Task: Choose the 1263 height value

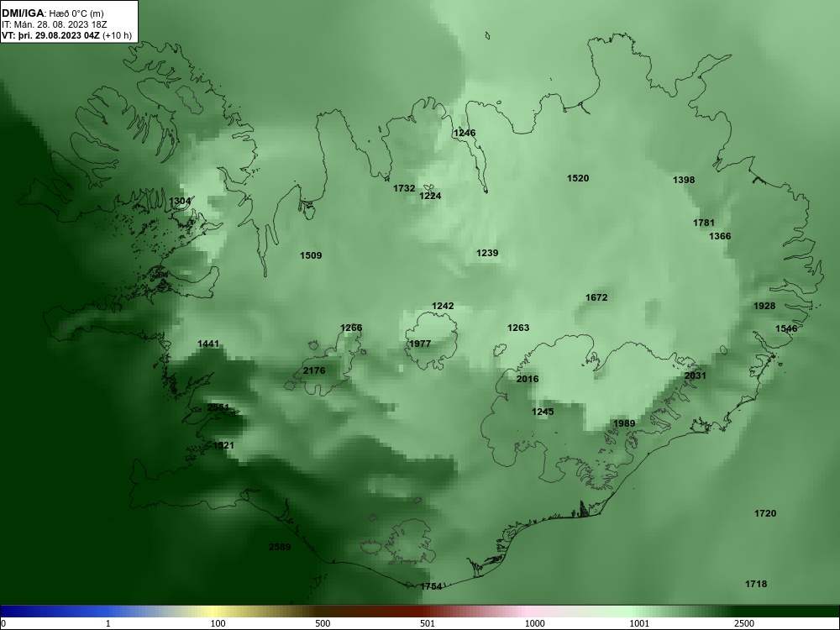Action: coord(518,328)
